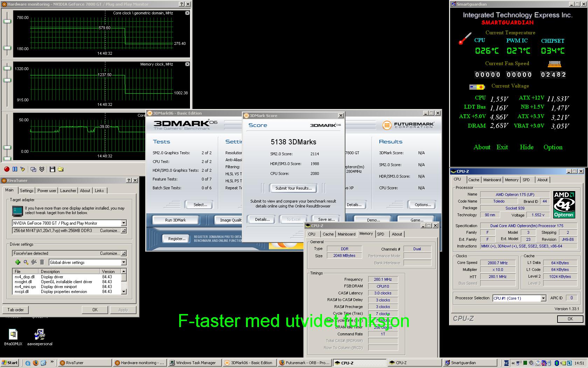Click the quick launch expand chevron
The height and width of the screenshot is (368, 588).
[x=52, y=362]
